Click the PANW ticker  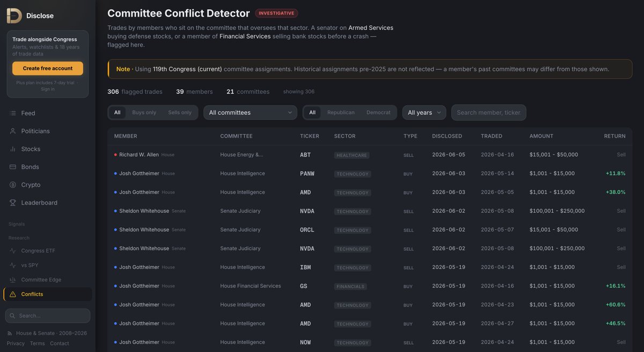[x=308, y=173]
